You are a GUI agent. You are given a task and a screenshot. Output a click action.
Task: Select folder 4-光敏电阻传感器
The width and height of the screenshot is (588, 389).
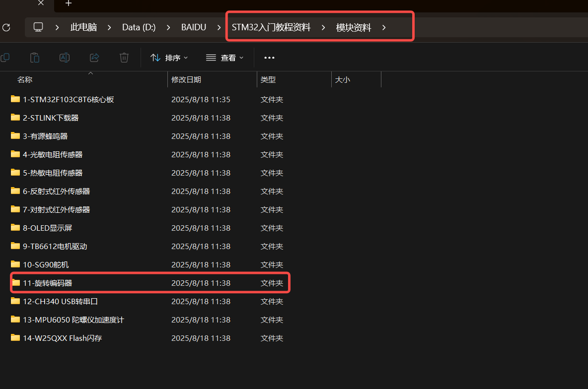53,154
